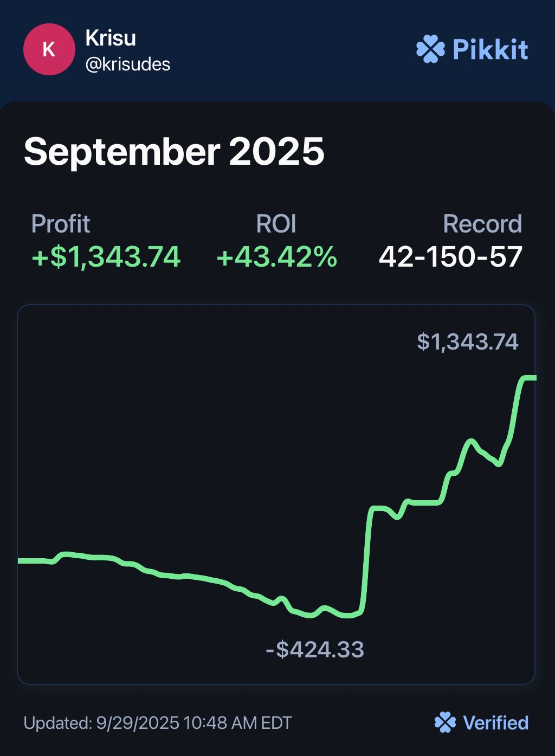Screen dimensions: 555x756
Task: Open the @krisudes handle
Action: point(128,64)
